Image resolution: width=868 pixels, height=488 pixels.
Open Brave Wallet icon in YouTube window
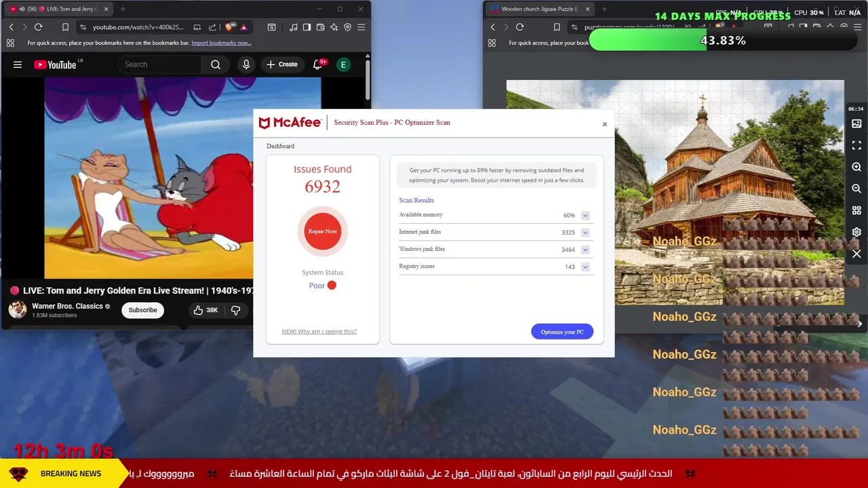(x=320, y=27)
